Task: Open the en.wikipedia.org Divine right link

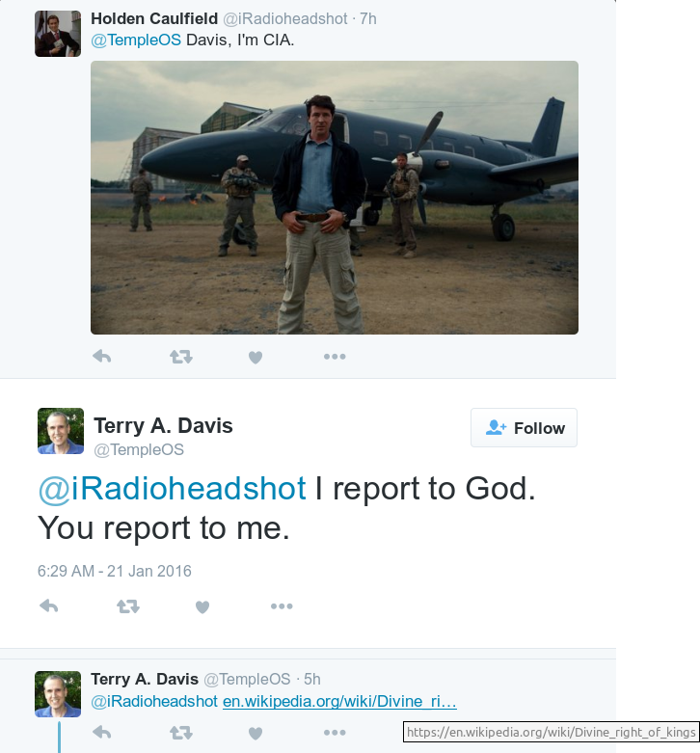Action: [x=339, y=702]
